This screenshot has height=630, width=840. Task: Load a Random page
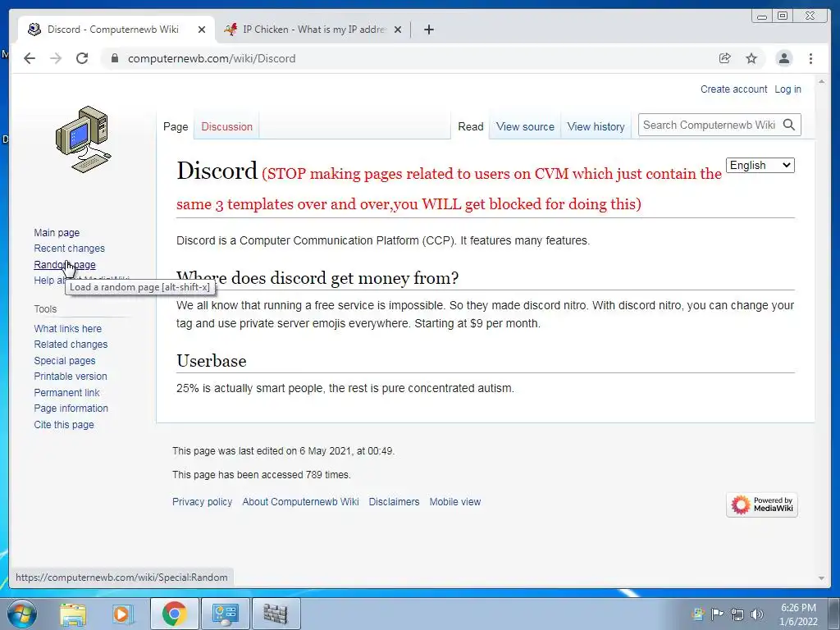65,265
